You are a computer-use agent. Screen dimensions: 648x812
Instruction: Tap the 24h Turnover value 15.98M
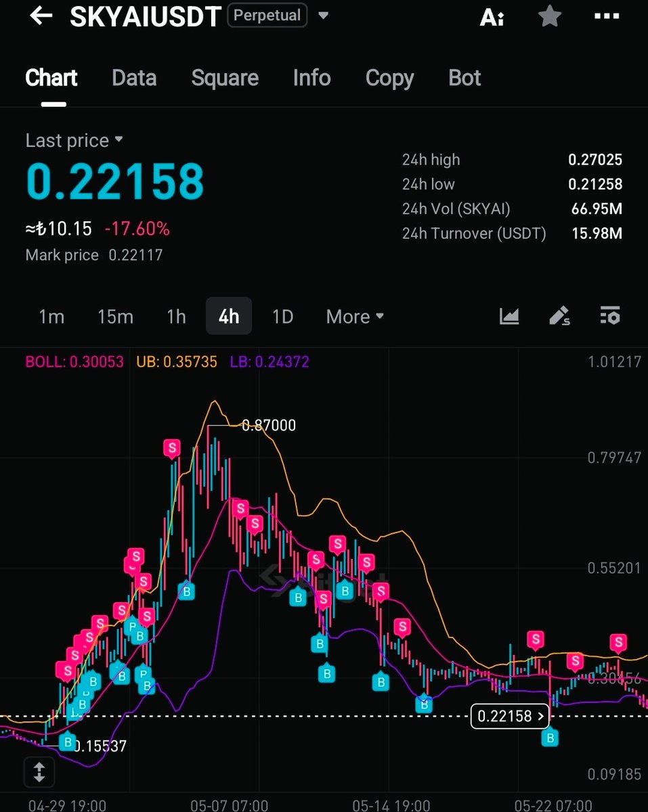tap(597, 233)
